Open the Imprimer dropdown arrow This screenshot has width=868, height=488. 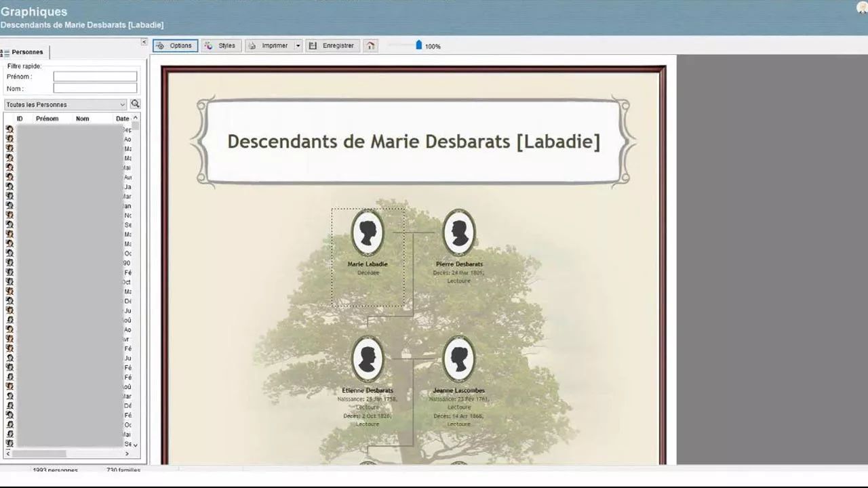pyautogui.click(x=297, y=45)
